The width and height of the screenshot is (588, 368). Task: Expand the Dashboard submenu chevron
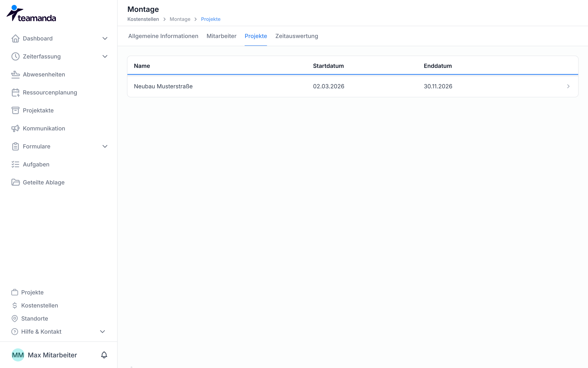(x=105, y=38)
